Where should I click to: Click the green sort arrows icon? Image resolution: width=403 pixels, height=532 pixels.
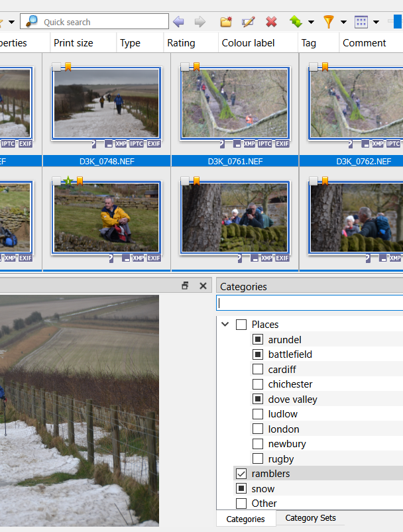coord(296,22)
